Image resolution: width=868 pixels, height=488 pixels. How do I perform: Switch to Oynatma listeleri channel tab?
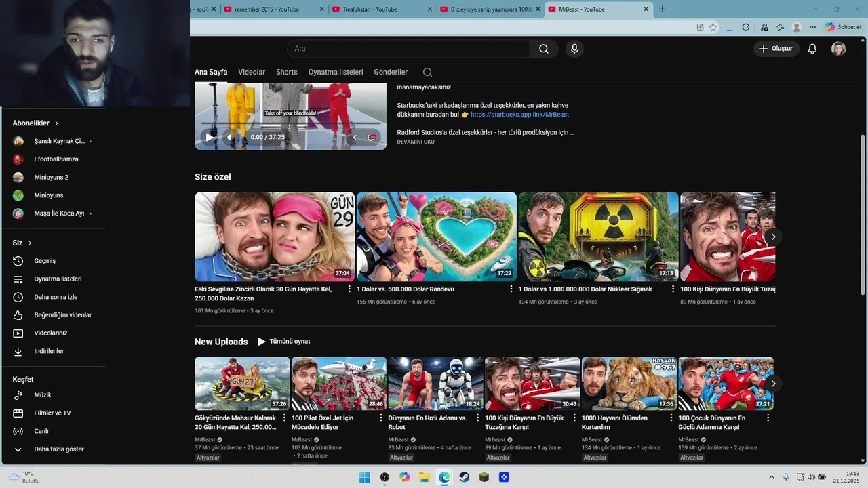336,72
